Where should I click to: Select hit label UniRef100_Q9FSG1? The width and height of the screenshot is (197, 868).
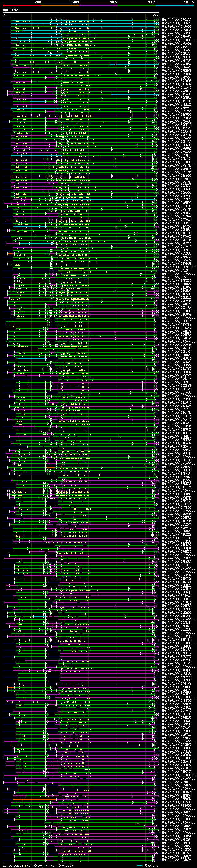click(x=177, y=54)
